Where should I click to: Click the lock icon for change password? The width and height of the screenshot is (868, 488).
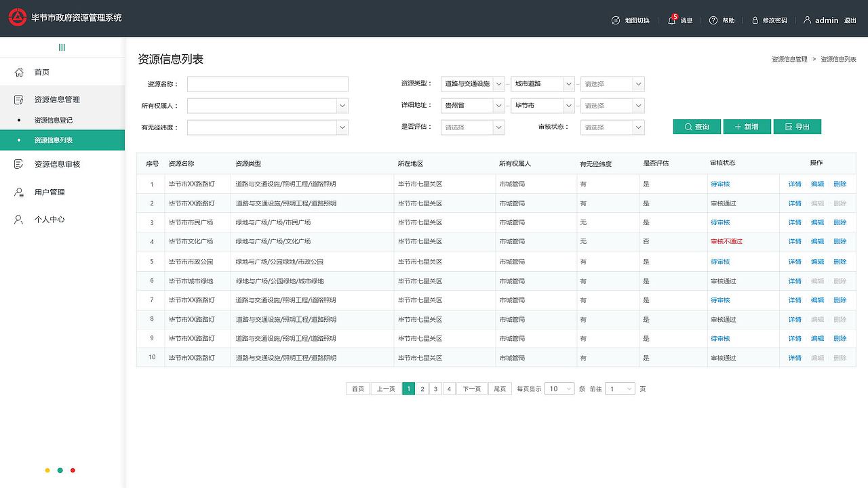point(755,20)
